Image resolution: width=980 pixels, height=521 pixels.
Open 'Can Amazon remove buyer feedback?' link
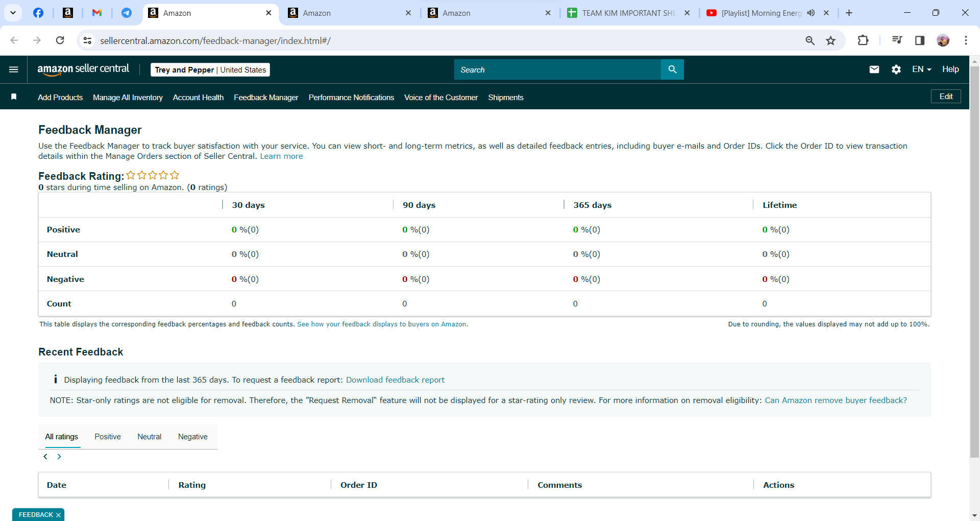tap(836, 400)
